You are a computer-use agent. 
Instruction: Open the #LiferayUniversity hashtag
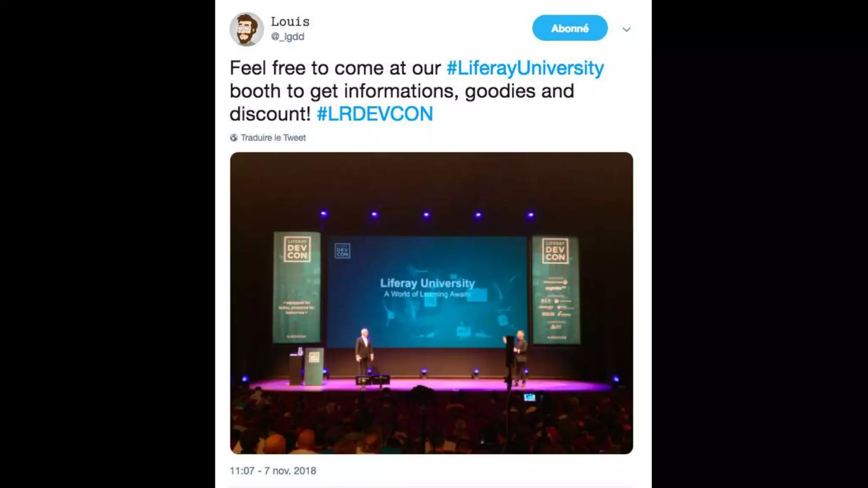click(525, 68)
